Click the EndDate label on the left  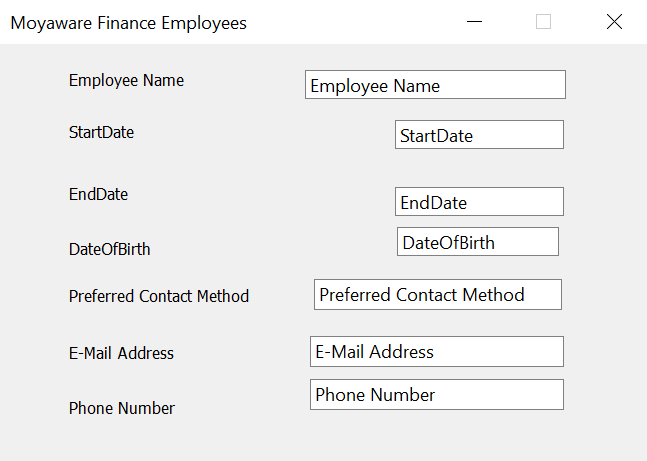pyautogui.click(x=98, y=195)
